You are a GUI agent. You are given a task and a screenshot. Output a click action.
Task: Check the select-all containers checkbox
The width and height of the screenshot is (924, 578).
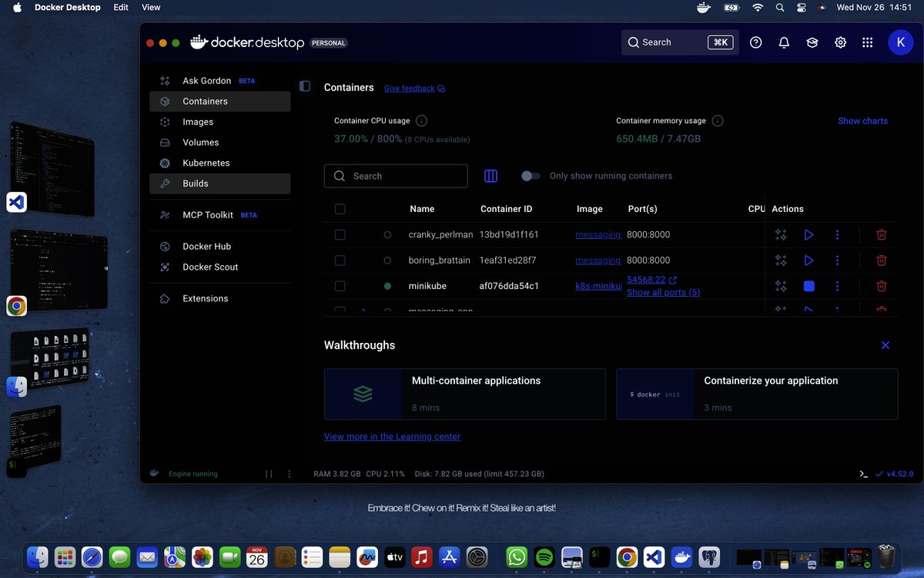click(x=340, y=209)
